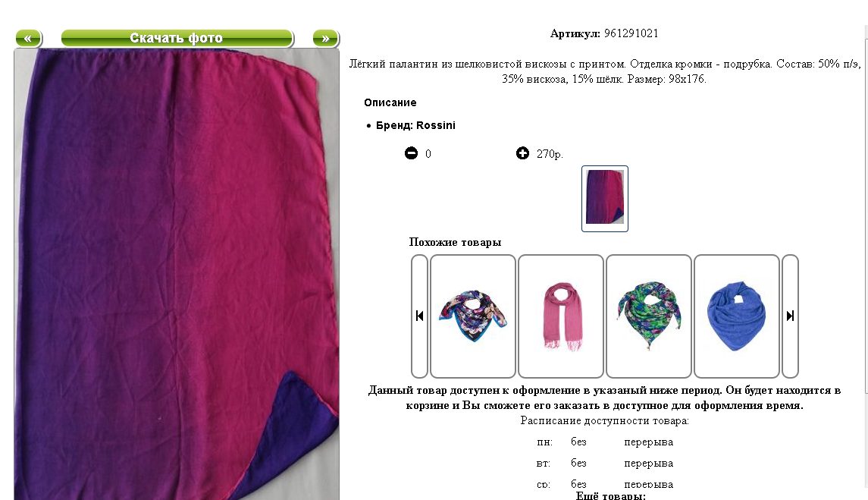Click the previous photo « arrow button
The width and height of the screenshot is (868, 500).
[28, 38]
